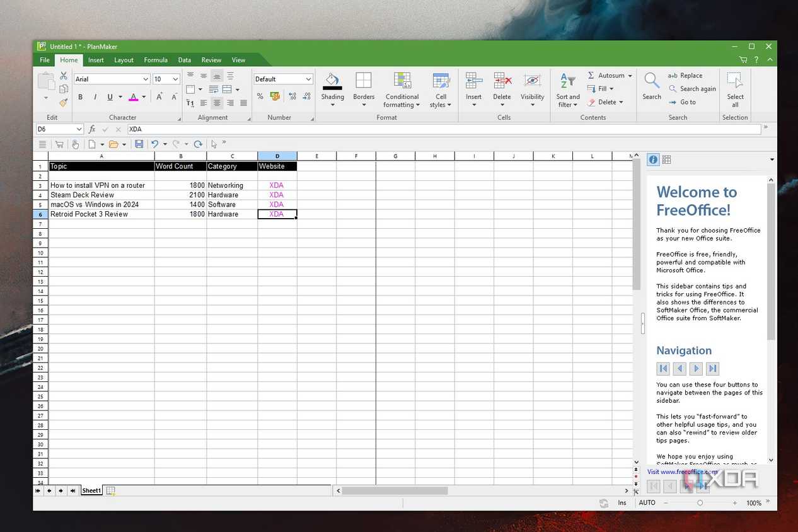The width and height of the screenshot is (798, 532).
Task: Select the Format painter brush icon
Action: click(x=64, y=102)
